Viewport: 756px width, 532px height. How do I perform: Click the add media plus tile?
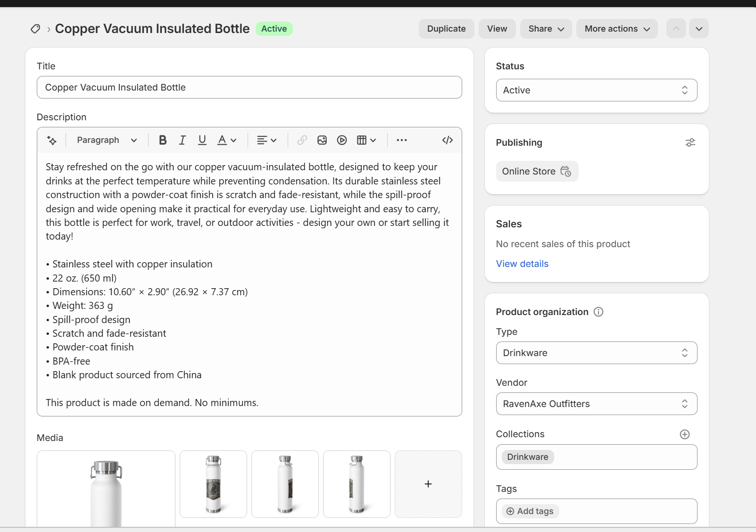click(428, 484)
